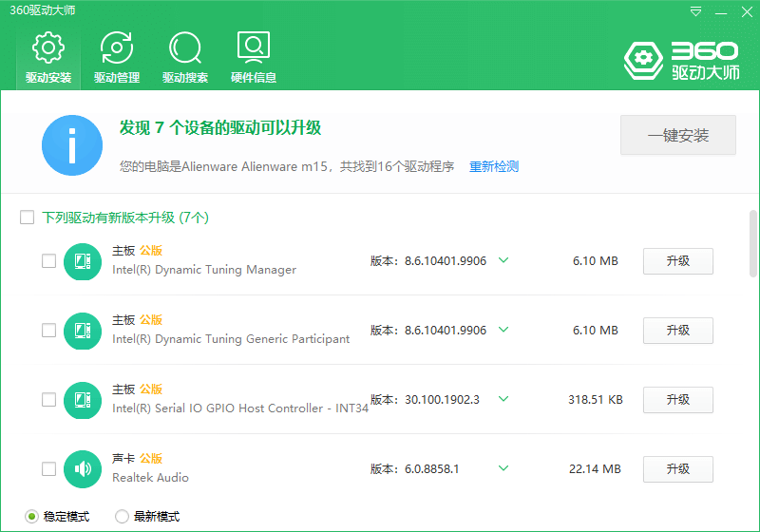This screenshot has width=760, height=532.
Task: Click the 一键安装 button
Action: point(678,135)
